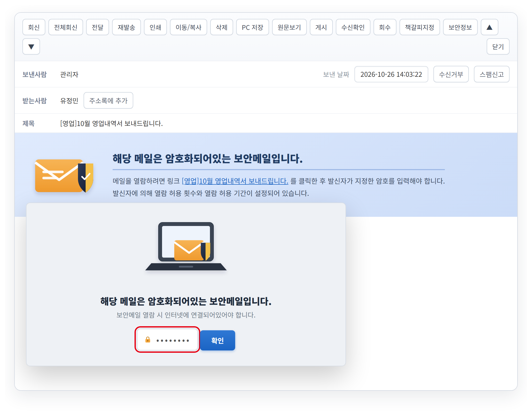Open the [영업]10월 영업내역서 보내드립니다. link

235,181
